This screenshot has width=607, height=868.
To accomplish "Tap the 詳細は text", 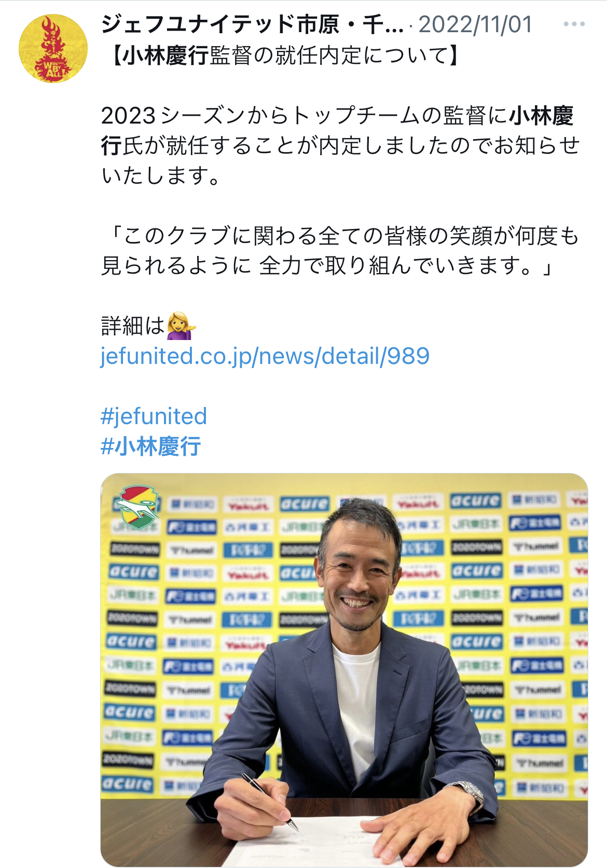I will (x=133, y=326).
